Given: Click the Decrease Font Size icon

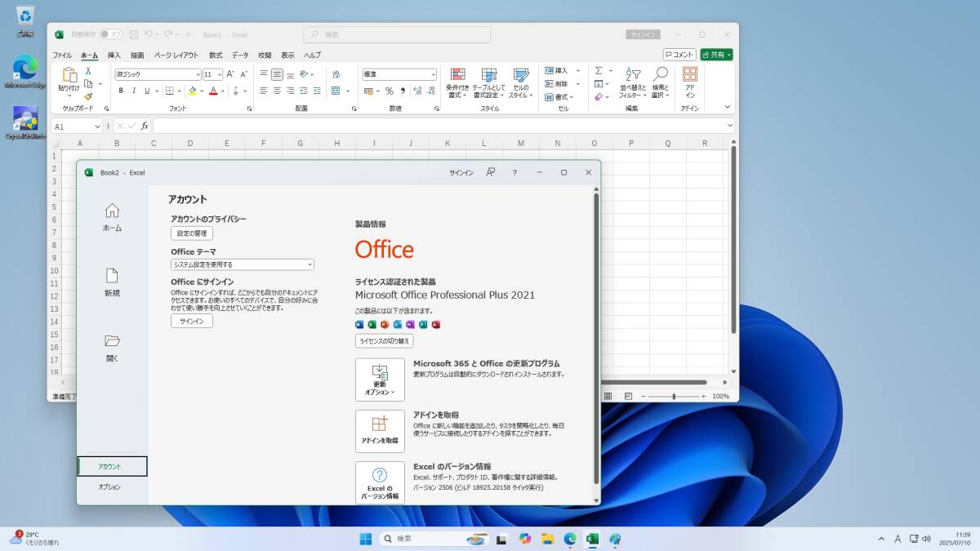Looking at the screenshot, I should pos(243,74).
